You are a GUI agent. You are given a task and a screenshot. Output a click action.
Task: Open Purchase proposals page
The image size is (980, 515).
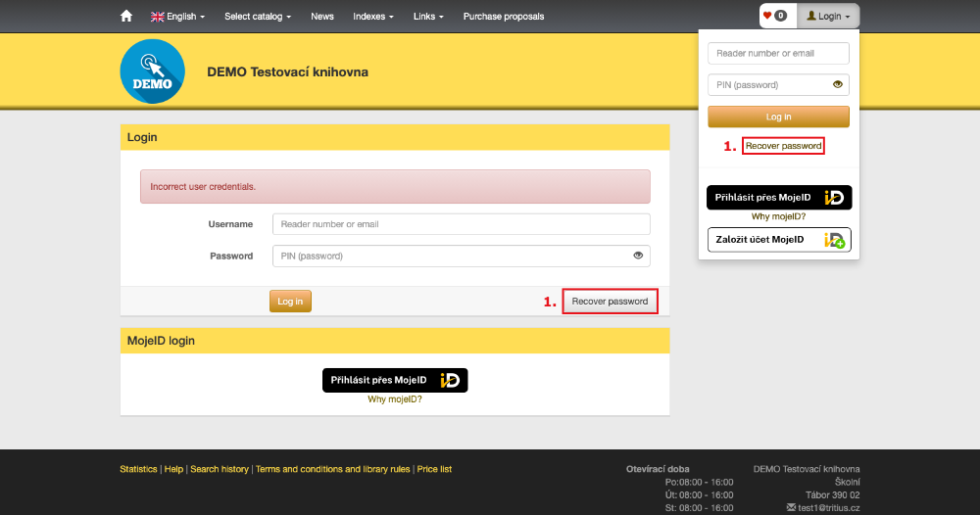[503, 17]
